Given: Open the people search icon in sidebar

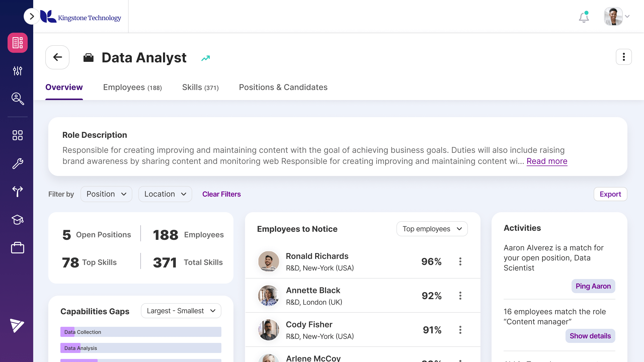Looking at the screenshot, I should coord(18,99).
